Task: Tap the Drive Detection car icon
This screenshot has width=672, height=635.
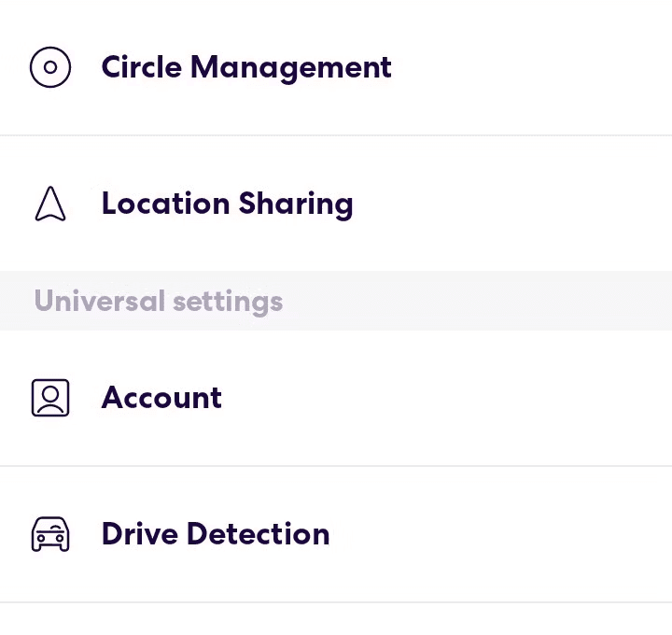Action: click(x=50, y=534)
